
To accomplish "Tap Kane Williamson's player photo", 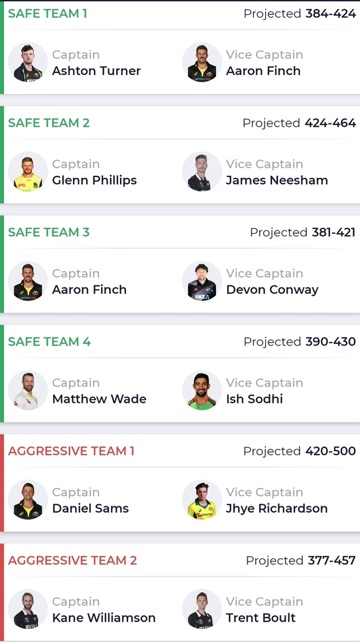I will (x=28, y=609).
